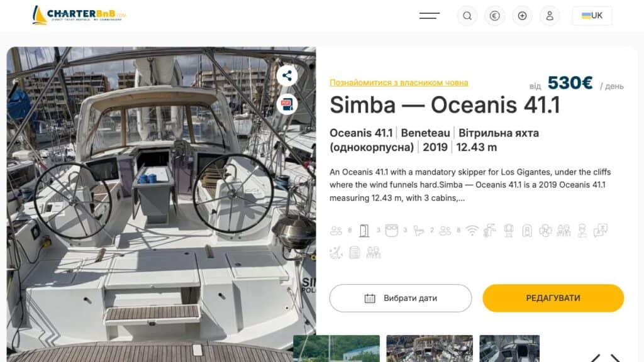Viewport: 644px width, 362px height.
Task: Click the dinghy tender icon
Action: [x=527, y=231]
